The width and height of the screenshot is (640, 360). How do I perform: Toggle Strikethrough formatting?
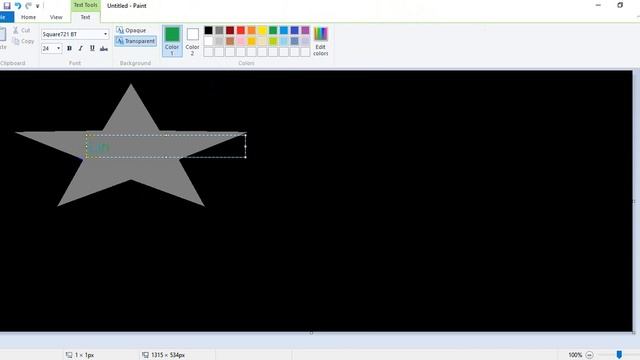point(104,49)
